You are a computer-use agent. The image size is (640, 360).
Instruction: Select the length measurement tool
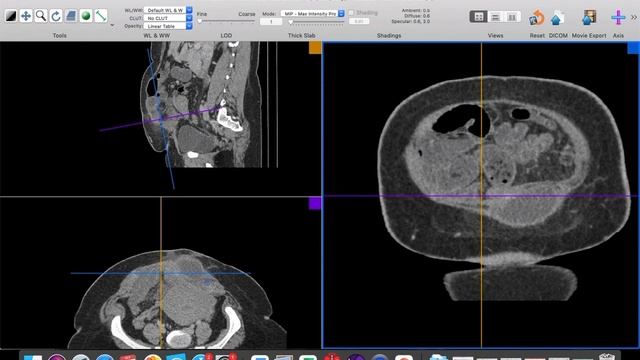coord(101,16)
